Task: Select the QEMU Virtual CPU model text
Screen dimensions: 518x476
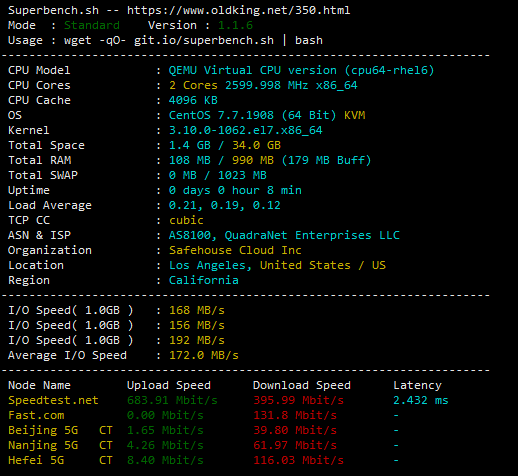Action: coord(301,70)
